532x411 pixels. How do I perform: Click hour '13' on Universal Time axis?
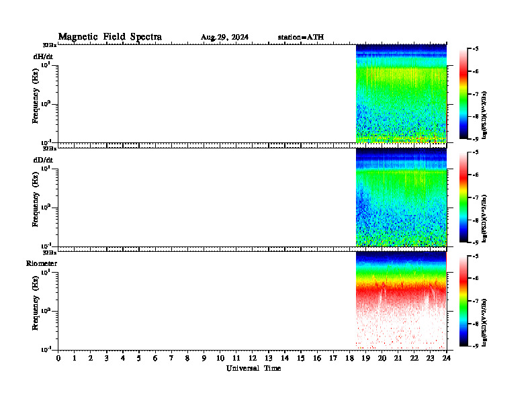tap(269, 359)
